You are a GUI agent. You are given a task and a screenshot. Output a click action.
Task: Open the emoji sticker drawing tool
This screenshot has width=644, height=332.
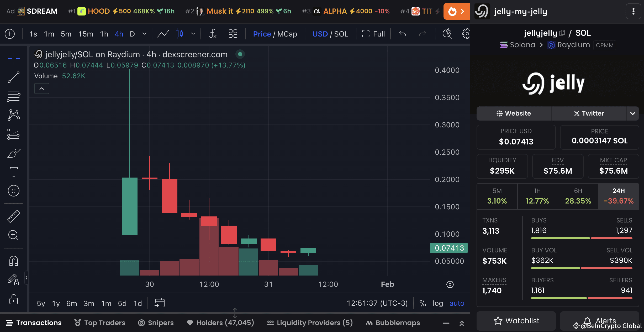(13, 191)
